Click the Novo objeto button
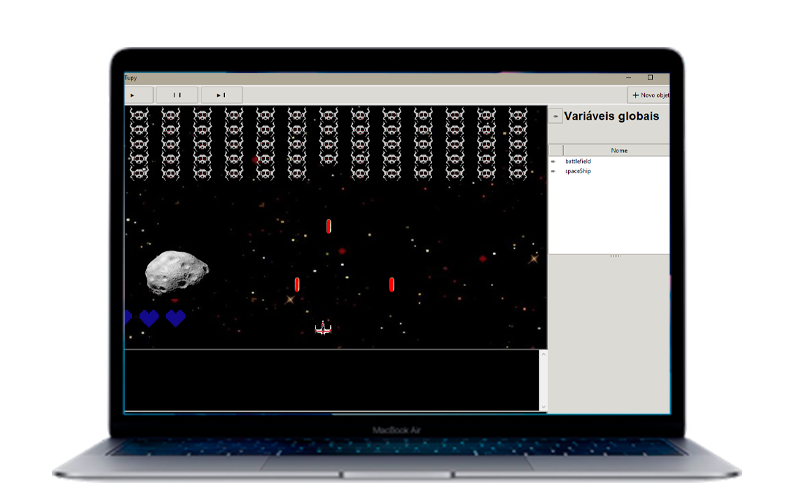This screenshot has width=793, height=491. click(649, 95)
